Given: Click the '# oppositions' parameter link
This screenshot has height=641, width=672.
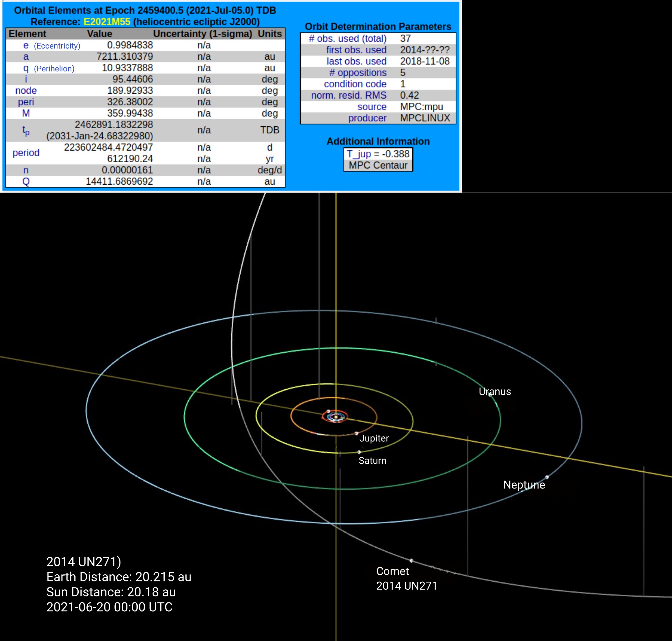Looking at the screenshot, I should click(358, 73).
